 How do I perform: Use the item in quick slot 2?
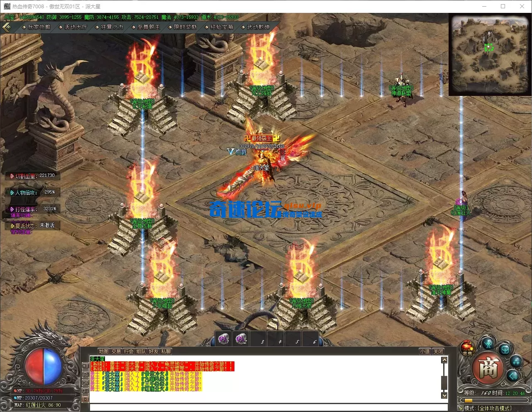pyautogui.click(x=241, y=339)
